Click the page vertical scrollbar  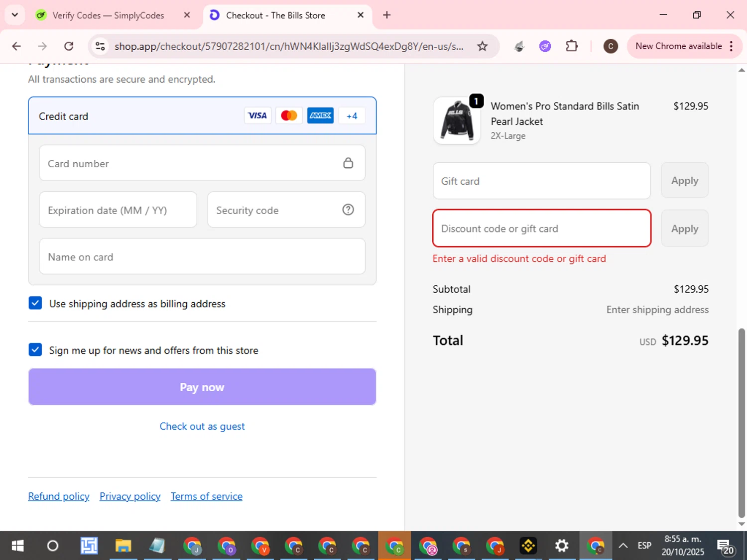[x=742, y=423]
